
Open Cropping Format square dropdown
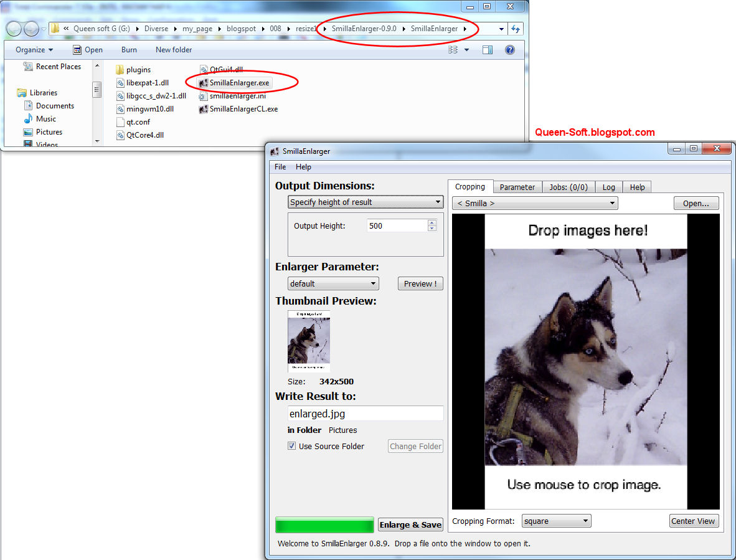pyautogui.click(x=556, y=521)
